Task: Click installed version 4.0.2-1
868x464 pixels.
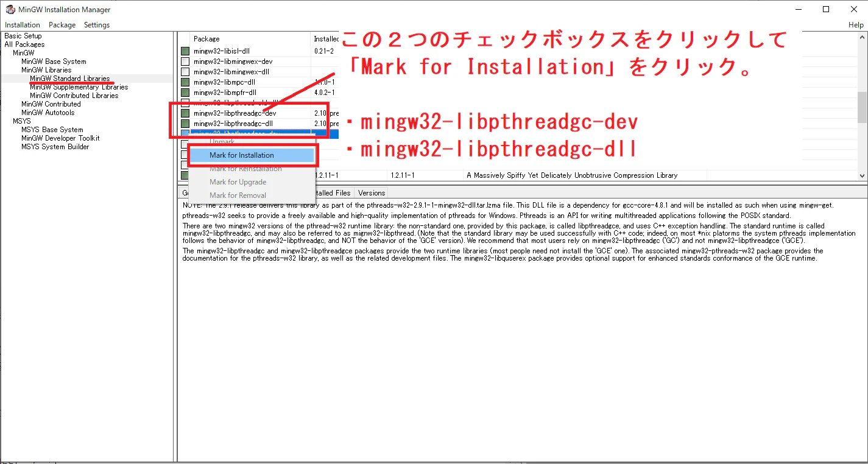Action: tap(324, 93)
